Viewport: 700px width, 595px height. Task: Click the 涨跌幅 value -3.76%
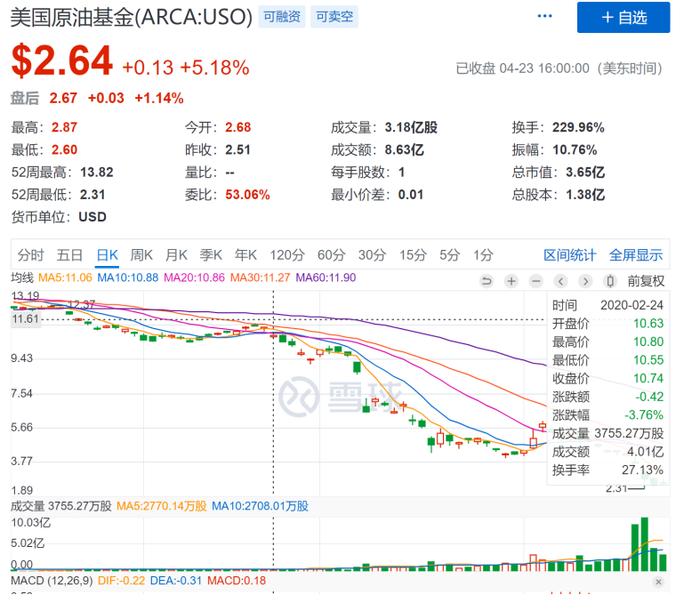(x=644, y=415)
